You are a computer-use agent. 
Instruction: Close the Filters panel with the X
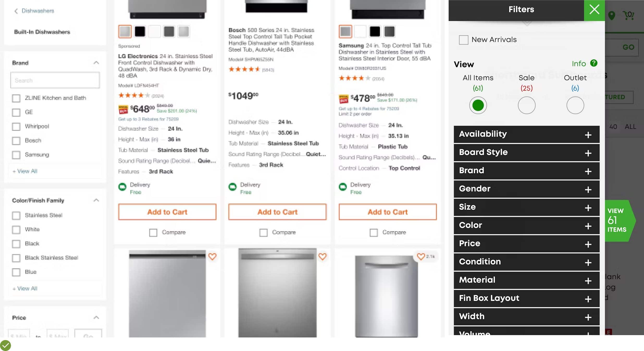pyautogui.click(x=594, y=10)
